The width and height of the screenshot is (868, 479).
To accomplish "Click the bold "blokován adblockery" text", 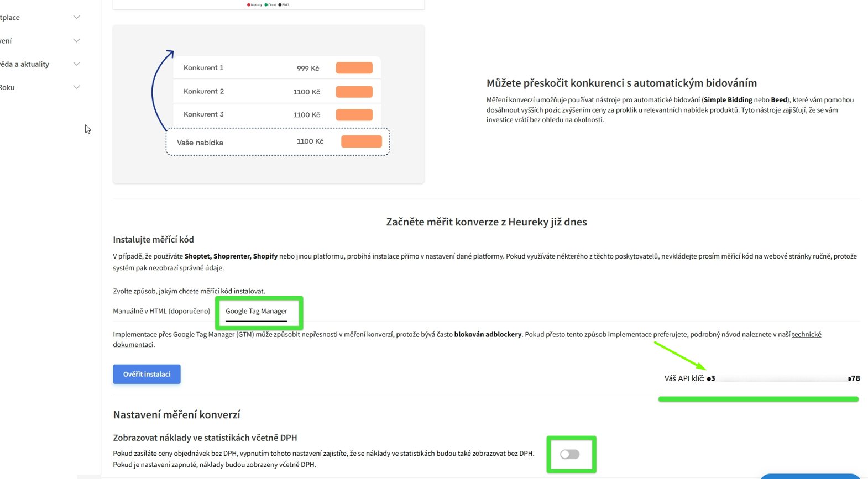I will tap(488, 334).
